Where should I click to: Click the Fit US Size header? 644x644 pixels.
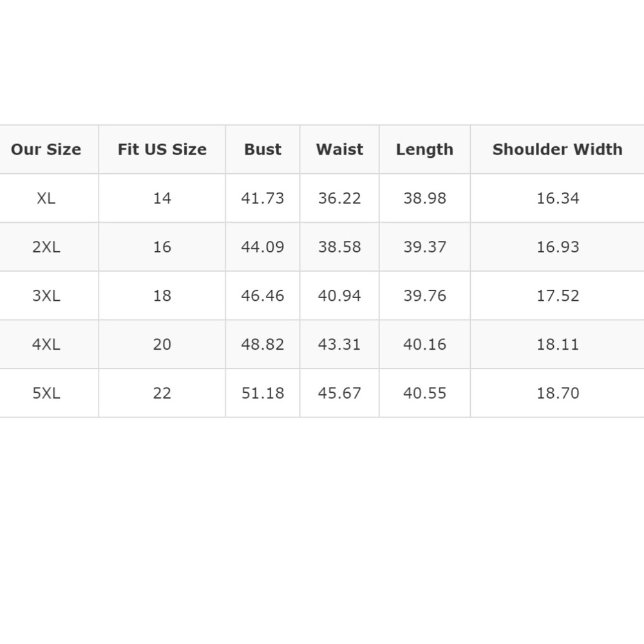coord(162,149)
